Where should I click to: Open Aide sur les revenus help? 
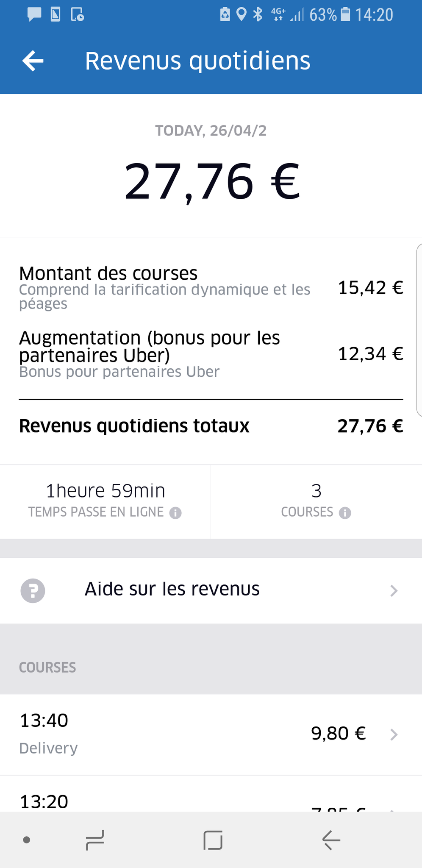coord(172,590)
